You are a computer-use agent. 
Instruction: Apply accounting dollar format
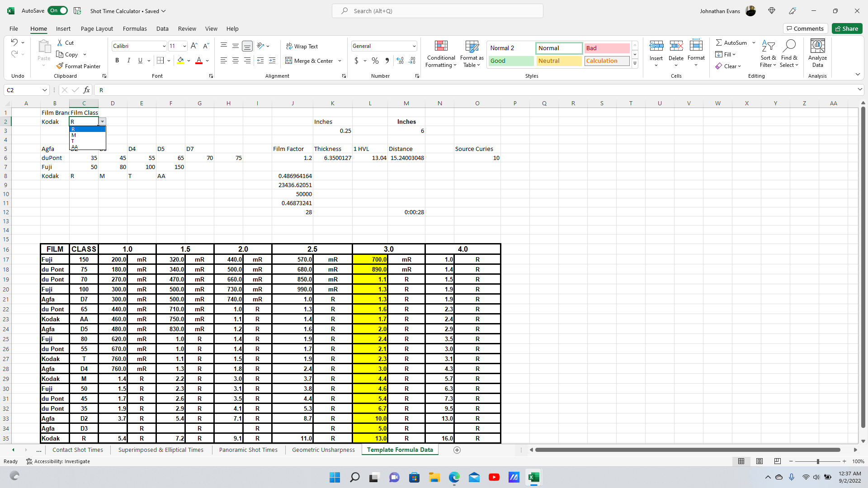click(x=356, y=61)
